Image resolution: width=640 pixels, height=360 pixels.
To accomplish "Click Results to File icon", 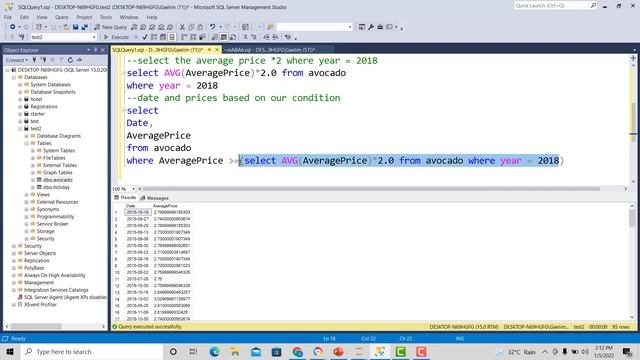I will (x=233, y=37).
